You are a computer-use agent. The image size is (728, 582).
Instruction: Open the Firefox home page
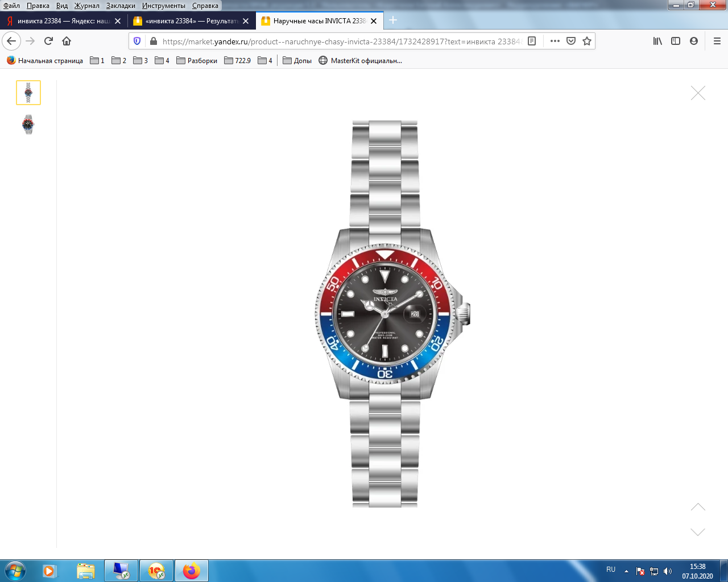67,41
